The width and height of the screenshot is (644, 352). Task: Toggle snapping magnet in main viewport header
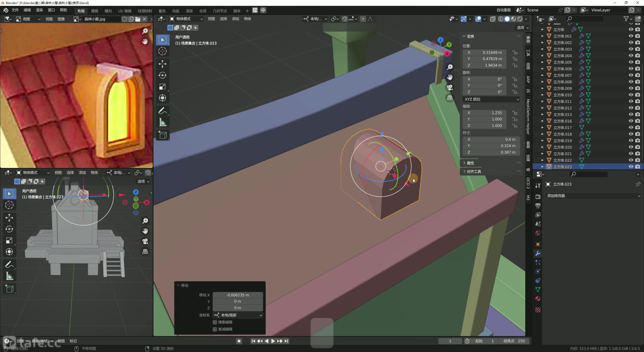tap(345, 19)
